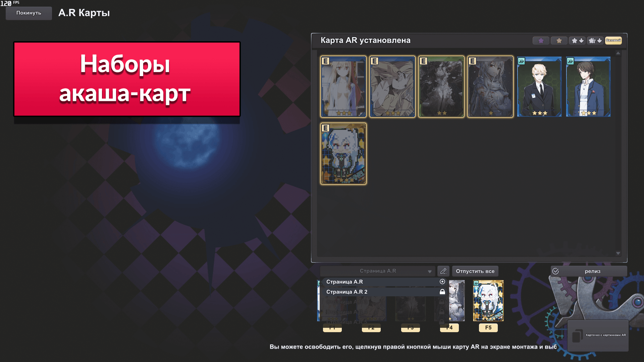Image resolution: width=644 pixels, height=362 pixels.
Task: Click the Покинуть button
Action: pos(29,13)
